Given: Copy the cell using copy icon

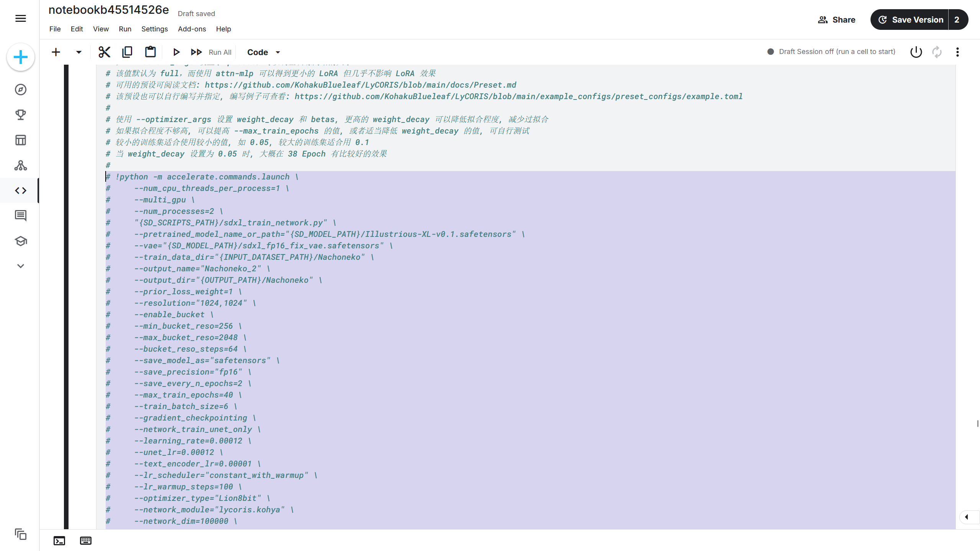Looking at the screenshot, I should (x=127, y=52).
